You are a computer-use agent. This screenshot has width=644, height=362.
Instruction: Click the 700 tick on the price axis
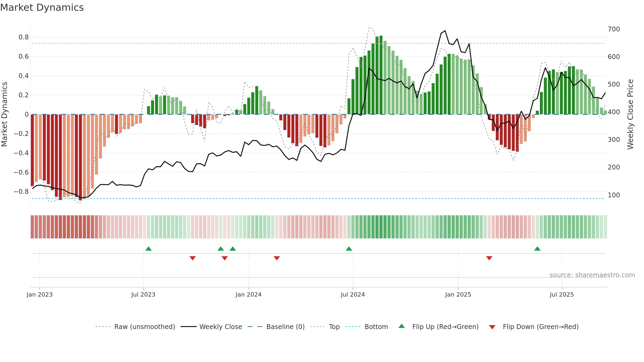pos(614,29)
